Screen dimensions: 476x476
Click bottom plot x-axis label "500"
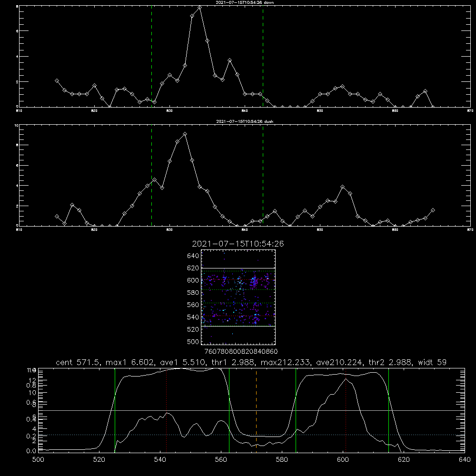pos(38,460)
